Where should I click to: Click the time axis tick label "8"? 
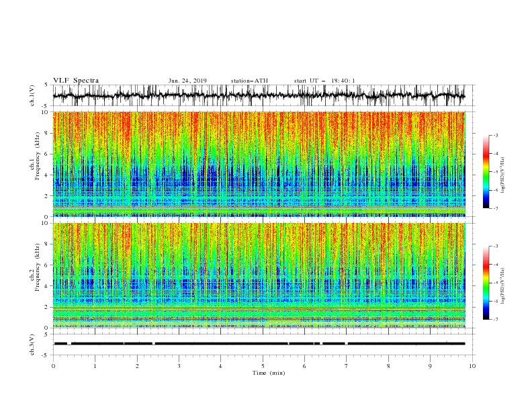pyautogui.click(x=388, y=366)
